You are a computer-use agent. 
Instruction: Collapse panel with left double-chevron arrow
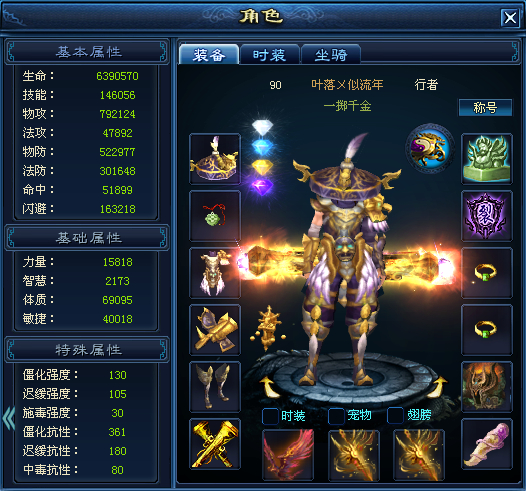tap(9, 418)
